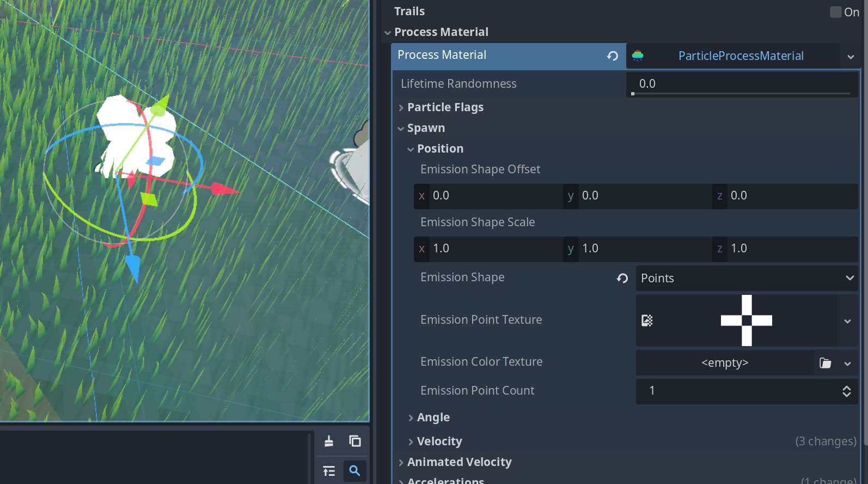Screen dimensions: 868x484
Task: Click the red X-axis arrow of the gizmo
Action: [227, 189]
